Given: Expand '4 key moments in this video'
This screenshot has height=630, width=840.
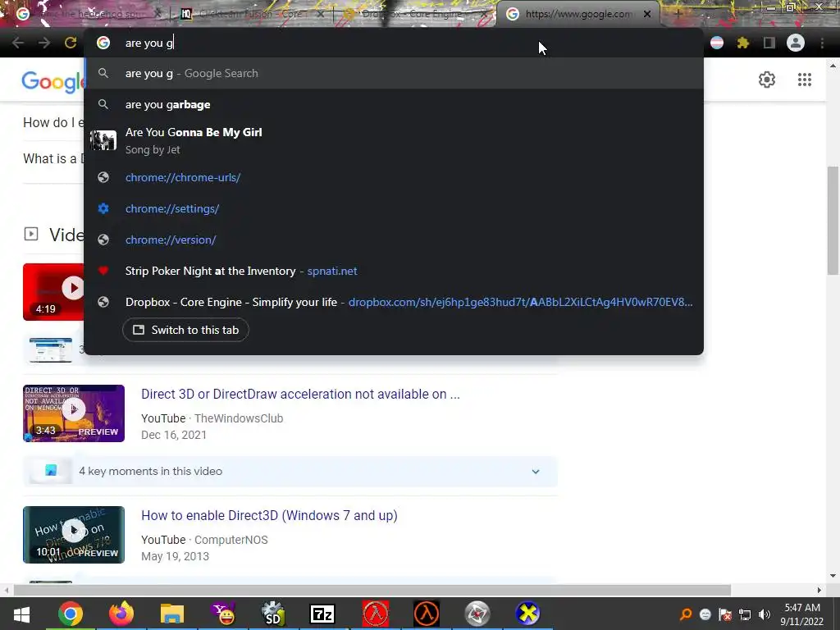Looking at the screenshot, I should tap(290, 472).
